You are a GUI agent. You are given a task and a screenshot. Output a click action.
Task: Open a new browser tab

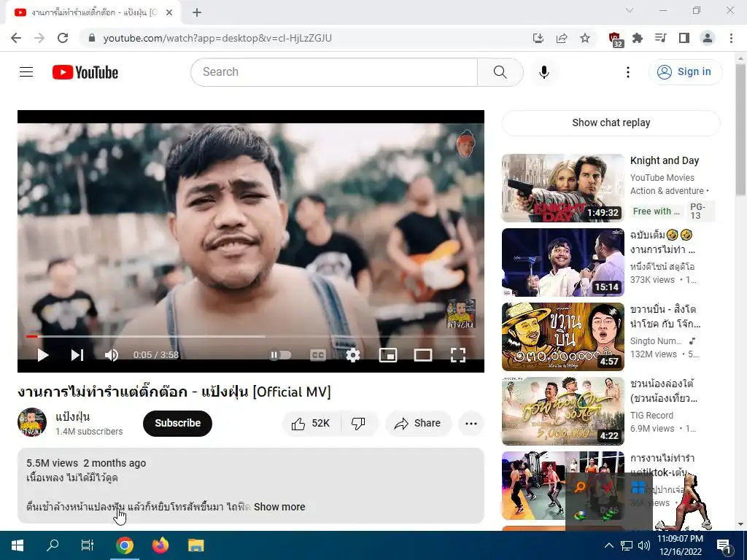tap(197, 12)
